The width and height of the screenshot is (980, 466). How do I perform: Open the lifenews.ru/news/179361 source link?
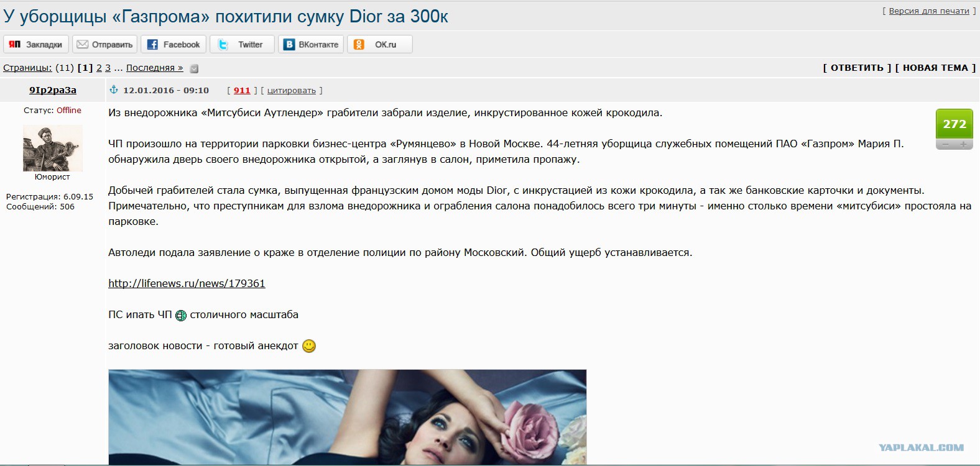coord(187,283)
